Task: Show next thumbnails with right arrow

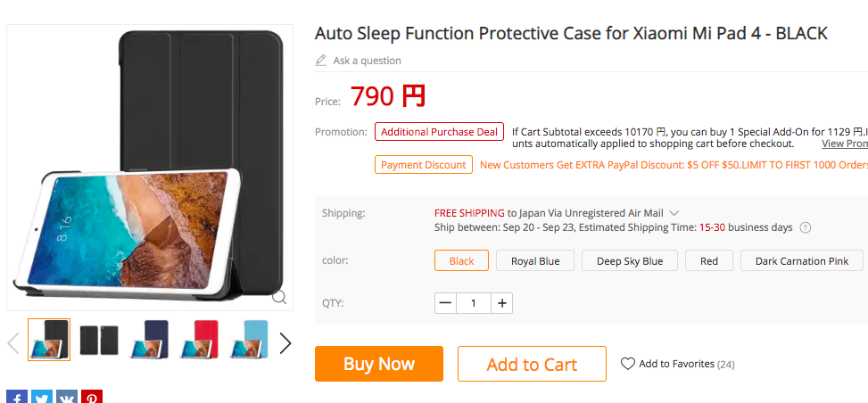Action: click(285, 343)
